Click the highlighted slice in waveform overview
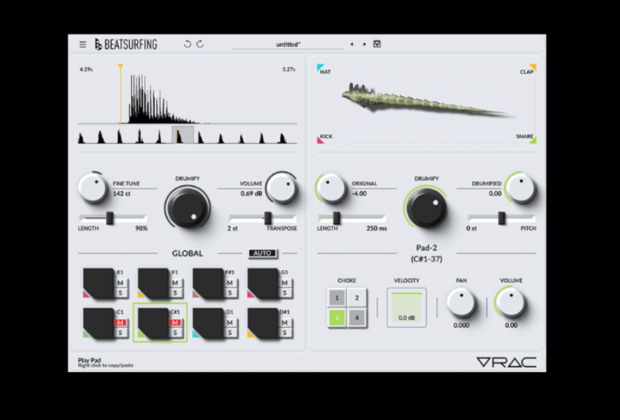Screen dimensions: 620x420 click(183, 135)
